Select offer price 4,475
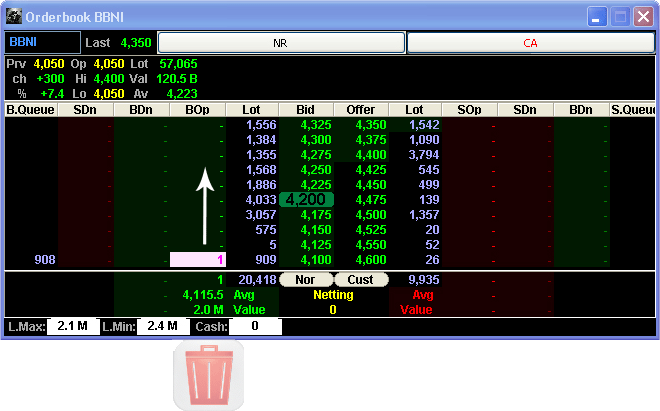 (371, 200)
